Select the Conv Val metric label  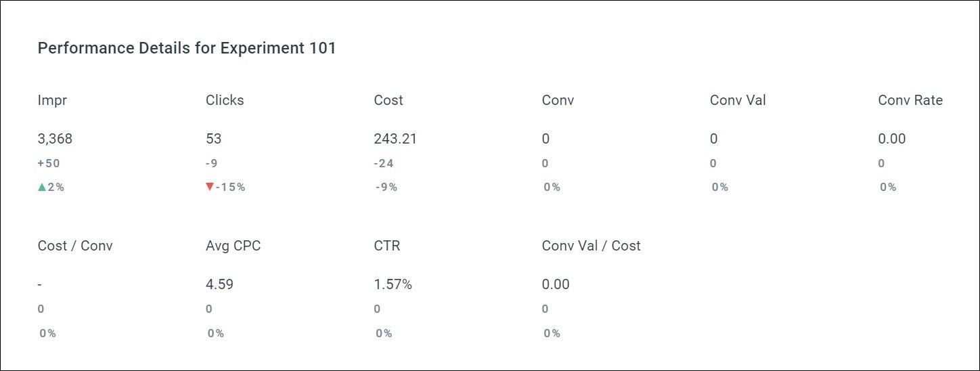tap(738, 100)
